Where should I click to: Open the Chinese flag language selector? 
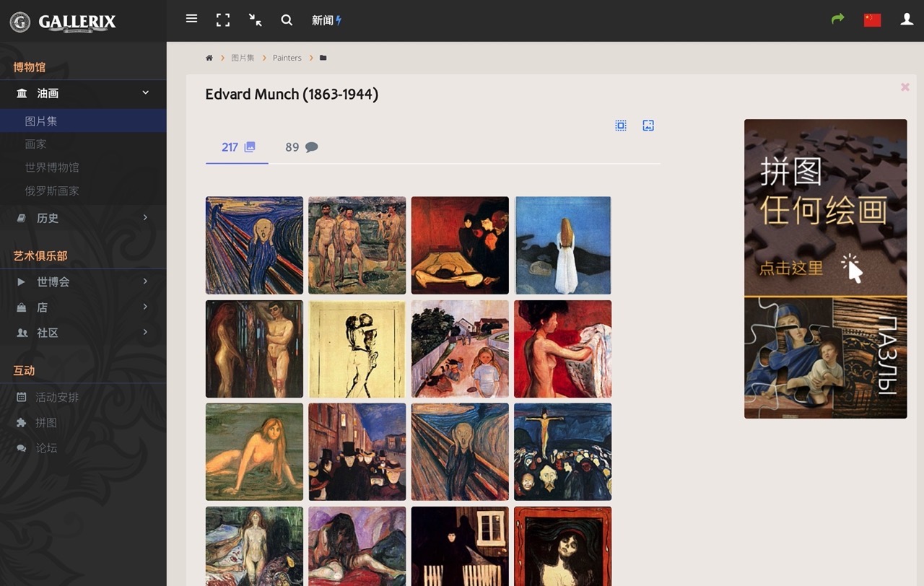872,20
